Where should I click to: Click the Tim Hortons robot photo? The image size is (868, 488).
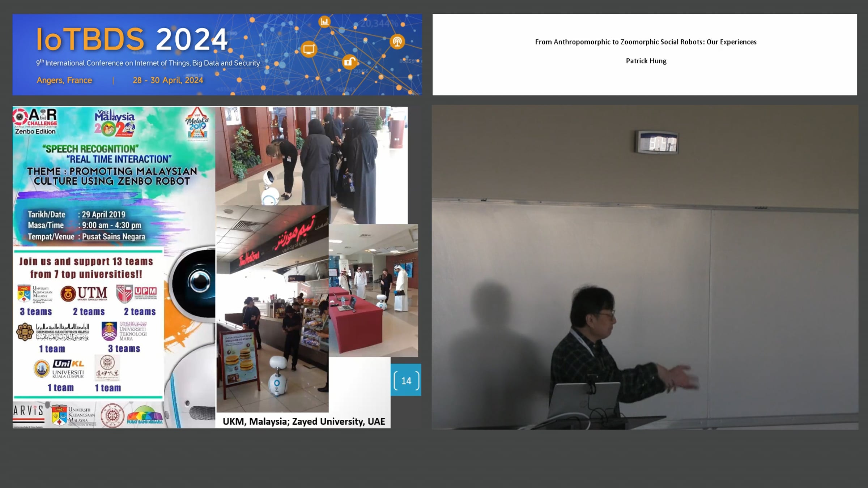(272, 309)
